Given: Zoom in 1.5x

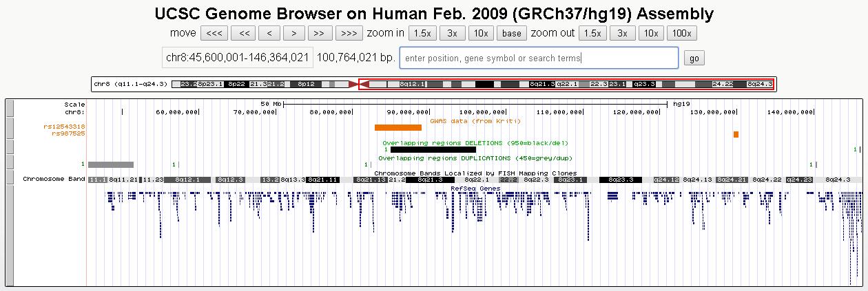Looking at the screenshot, I should tap(422, 33).
